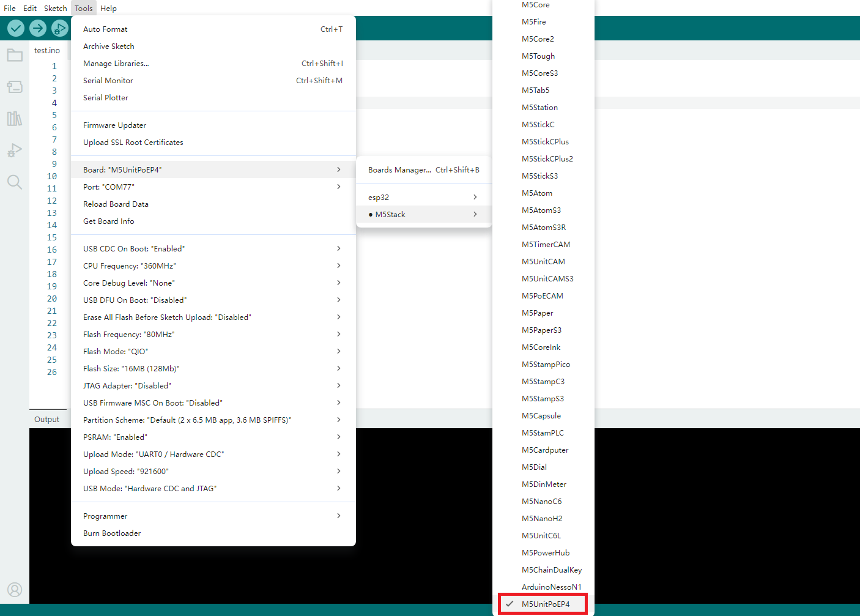The width and height of the screenshot is (860, 616).
Task: Click the Verify sketch checkmark icon
Action: pos(16,28)
